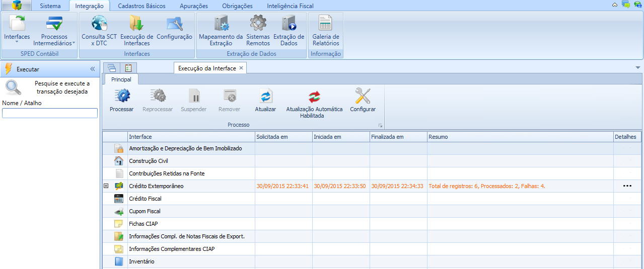Expand the Crédito Extemporâneo row

(106, 186)
